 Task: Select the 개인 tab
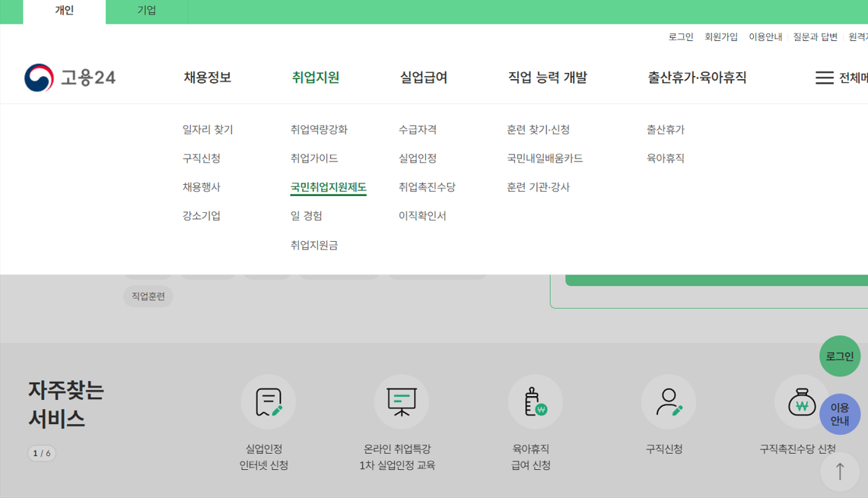(64, 11)
